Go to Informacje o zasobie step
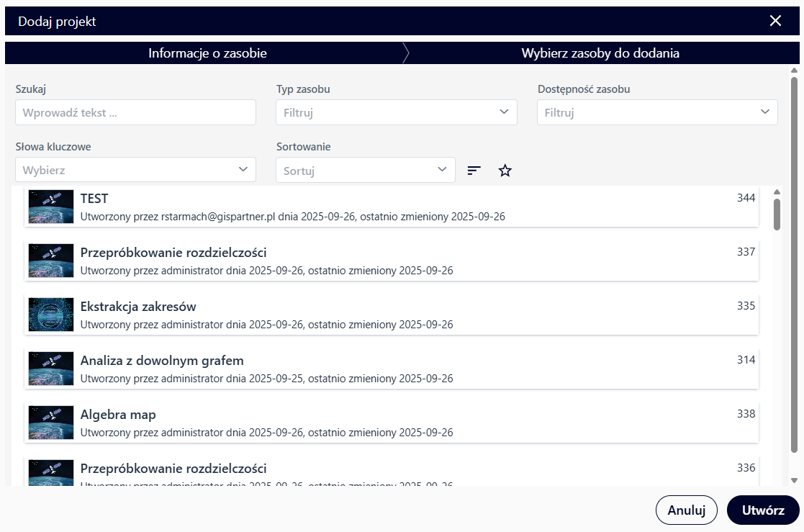 coord(207,53)
